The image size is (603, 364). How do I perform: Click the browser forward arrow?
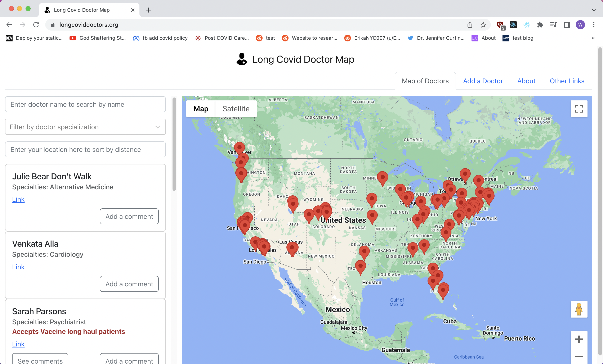[23, 25]
